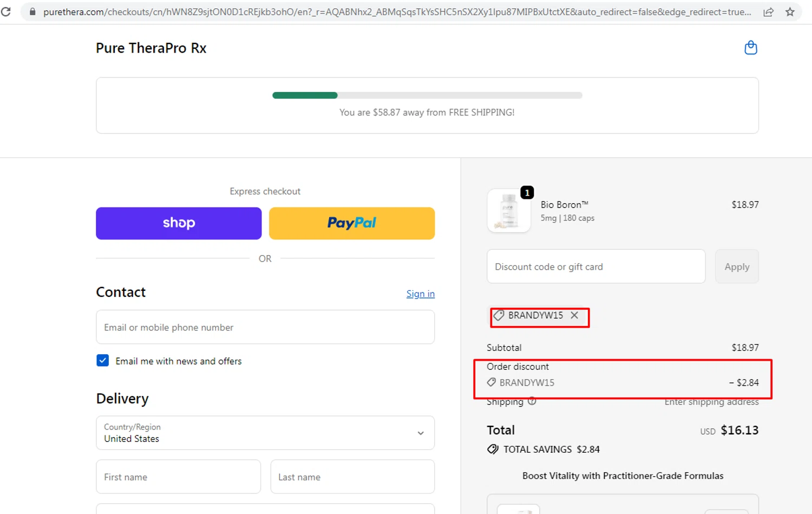Click the 5mg | 180 caps variant text
812x514 pixels.
tap(567, 218)
